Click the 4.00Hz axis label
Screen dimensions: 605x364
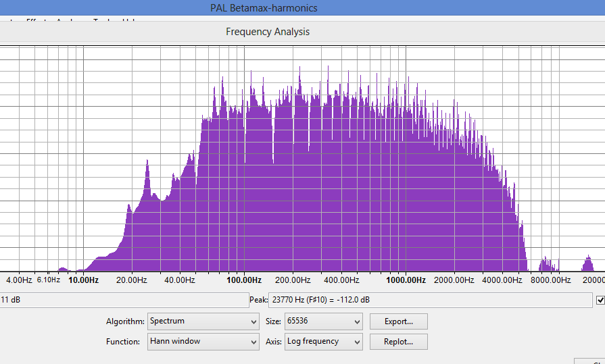point(19,280)
